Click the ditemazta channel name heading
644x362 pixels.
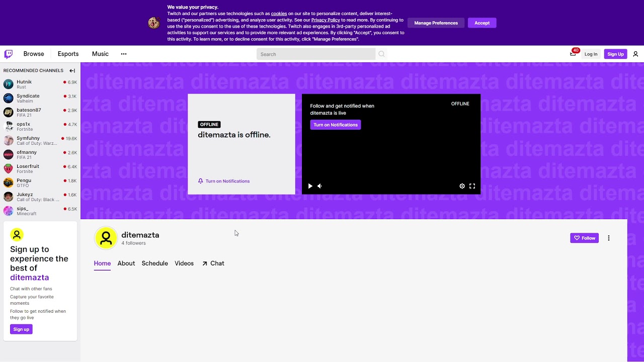[140, 235]
